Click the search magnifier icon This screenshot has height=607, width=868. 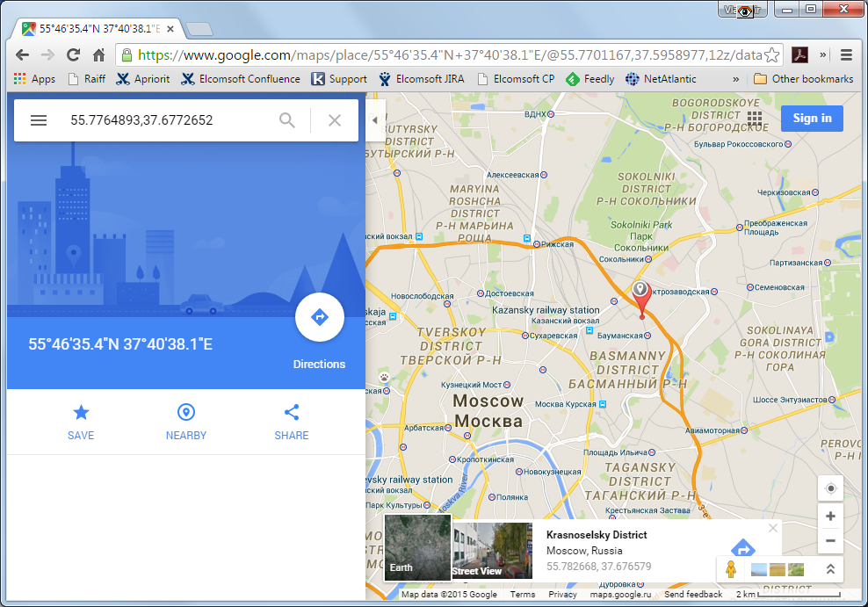pyautogui.click(x=287, y=120)
